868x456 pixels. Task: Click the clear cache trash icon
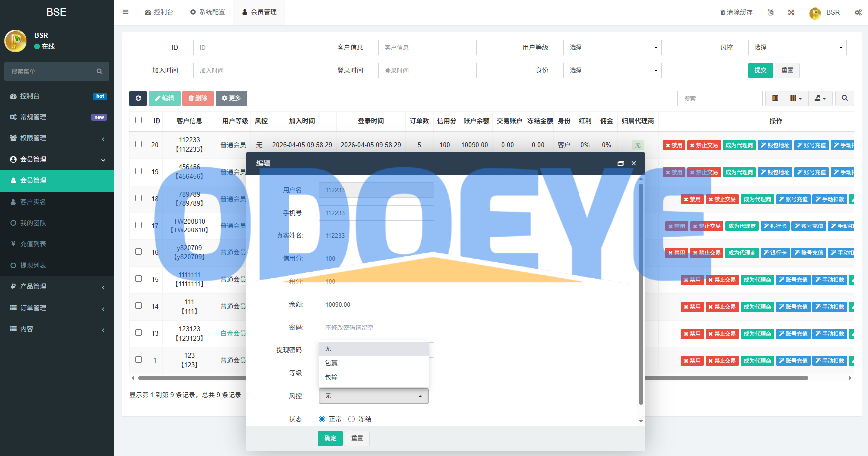pos(723,12)
